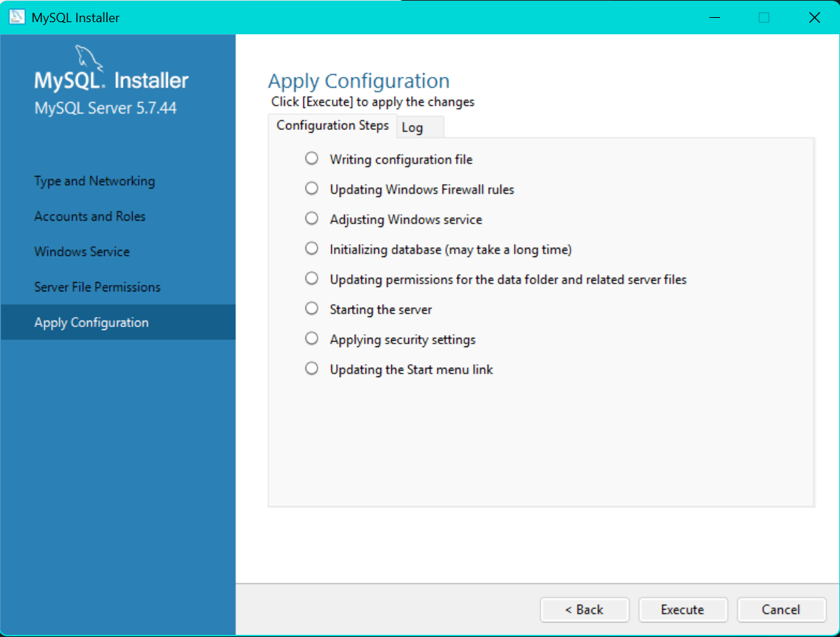This screenshot has height=637, width=840.
Task: Cancel the MySQL configuration
Action: (781, 610)
